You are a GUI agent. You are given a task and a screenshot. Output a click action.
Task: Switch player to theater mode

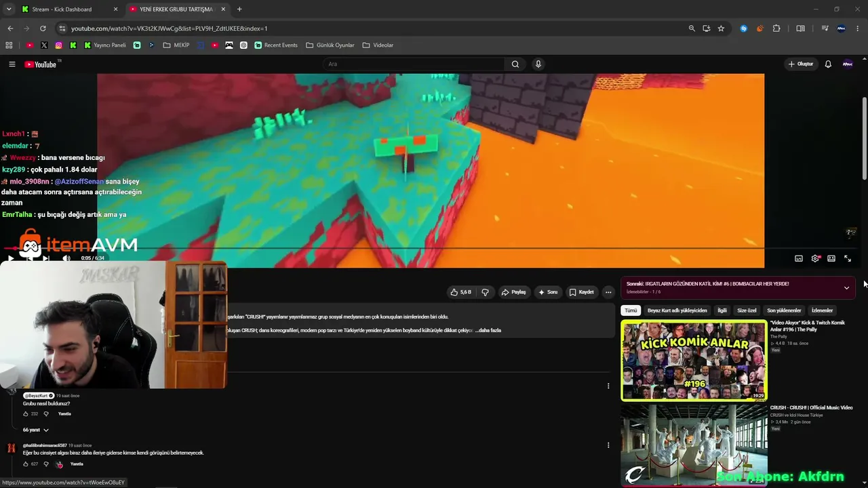(x=831, y=258)
